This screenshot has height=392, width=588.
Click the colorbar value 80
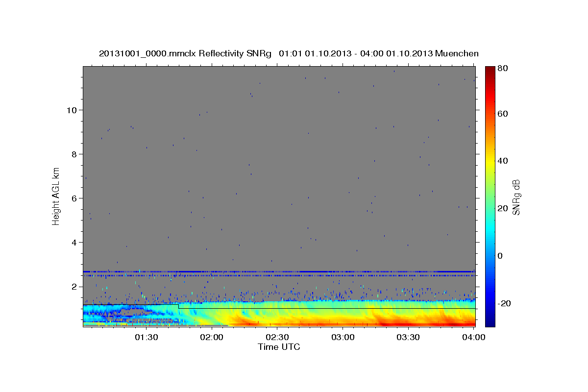(x=504, y=69)
